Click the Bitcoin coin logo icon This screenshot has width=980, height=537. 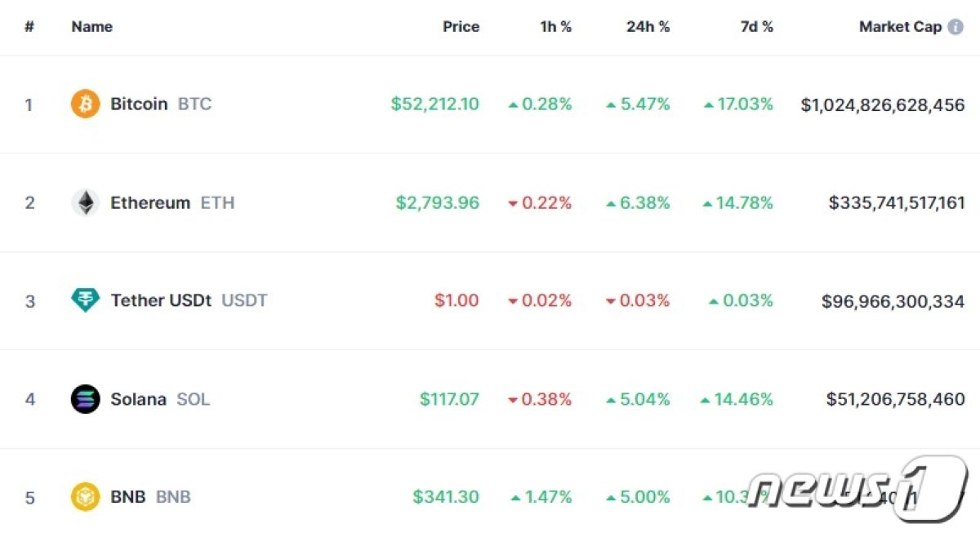pos(86,104)
